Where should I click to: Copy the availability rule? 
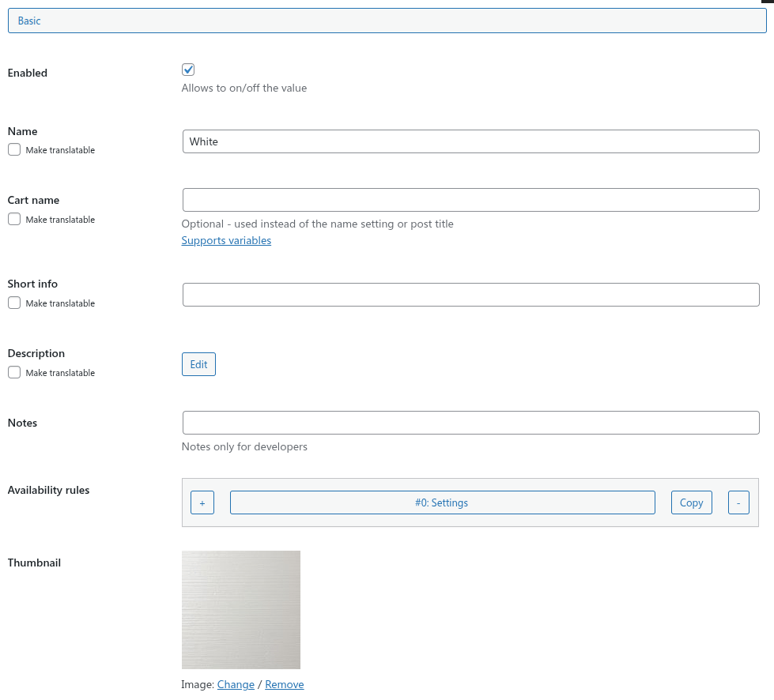[691, 502]
